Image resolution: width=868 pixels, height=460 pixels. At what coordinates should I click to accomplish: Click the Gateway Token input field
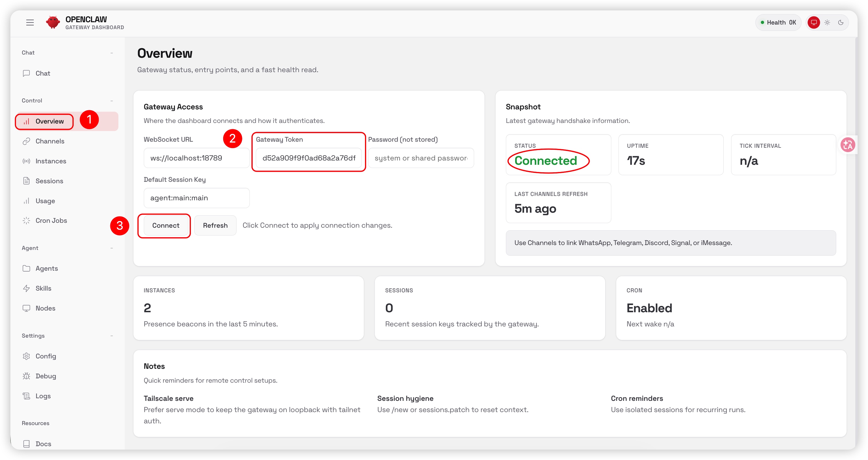point(308,158)
